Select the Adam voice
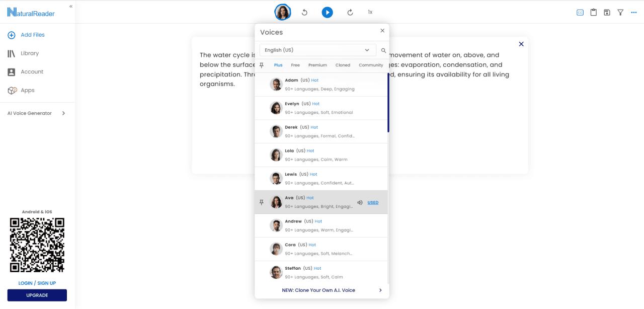The width and height of the screenshot is (644, 309). 321,85
